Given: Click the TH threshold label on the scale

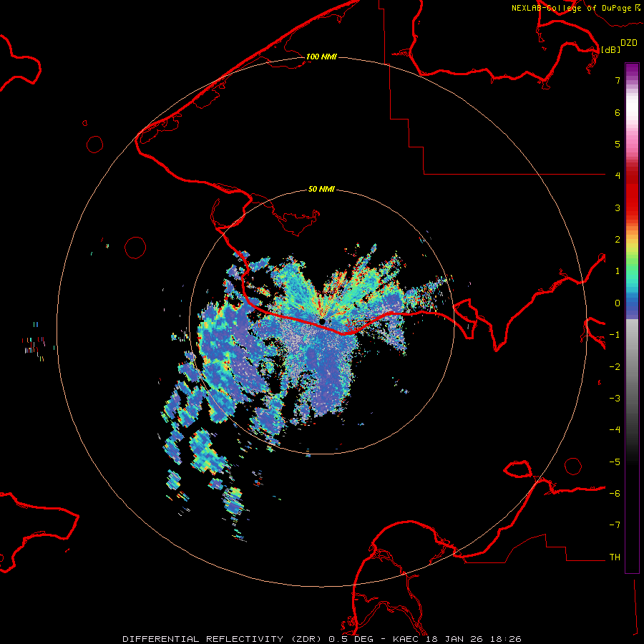Looking at the screenshot, I should [615, 557].
